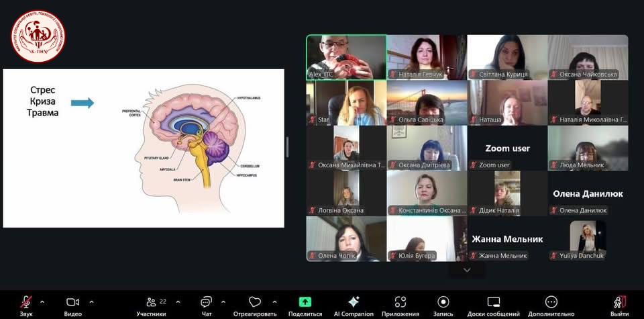Viewport: 644px width, 319px height.
Task: Select Alex_TC's active video tile
Action: pos(346,56)
